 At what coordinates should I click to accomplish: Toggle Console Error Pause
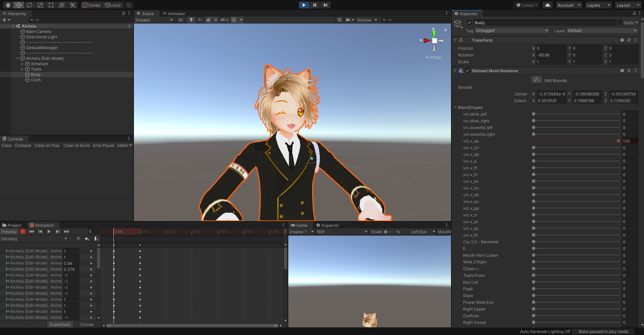(104, 145)
